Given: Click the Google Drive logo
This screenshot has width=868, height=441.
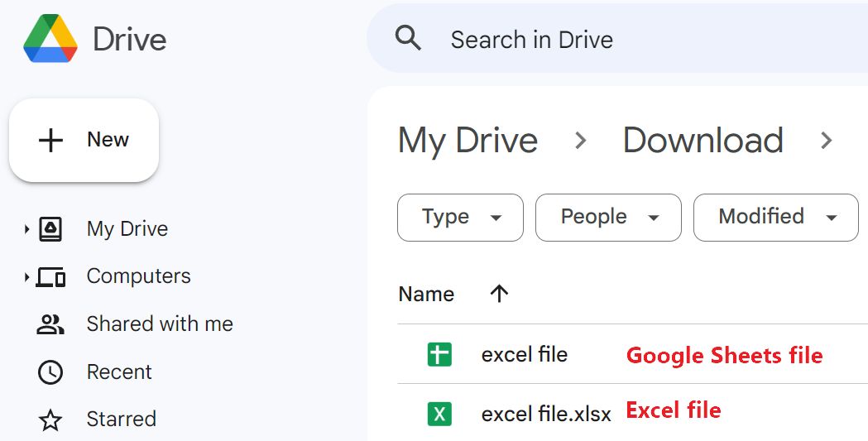Looking at the screenshot, I should pos(50,39).
